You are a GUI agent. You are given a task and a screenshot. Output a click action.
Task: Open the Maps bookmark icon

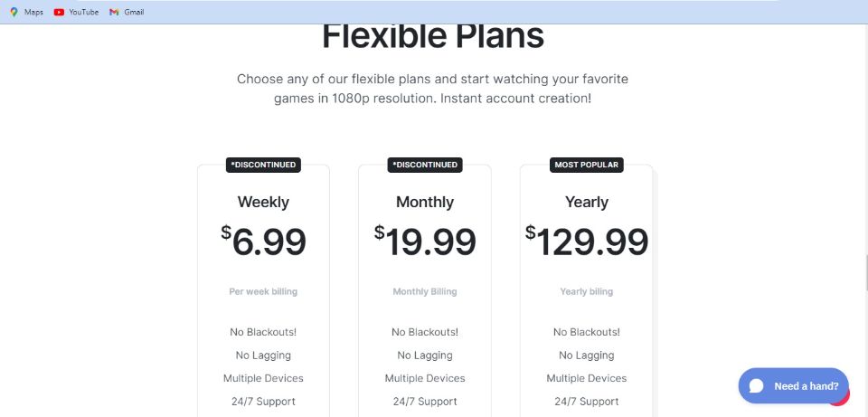14,12
